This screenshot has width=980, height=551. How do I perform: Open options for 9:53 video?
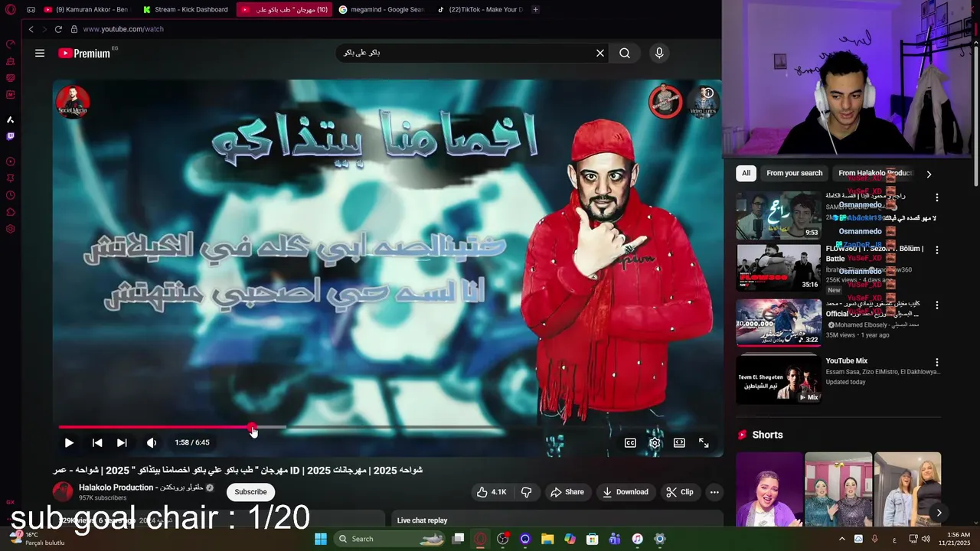point(936,197)
